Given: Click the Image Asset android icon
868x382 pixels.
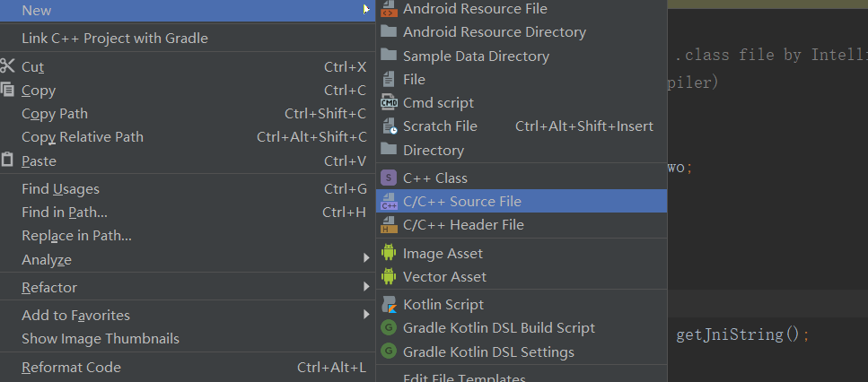Looking at the screenshot, I should [390, 253].
